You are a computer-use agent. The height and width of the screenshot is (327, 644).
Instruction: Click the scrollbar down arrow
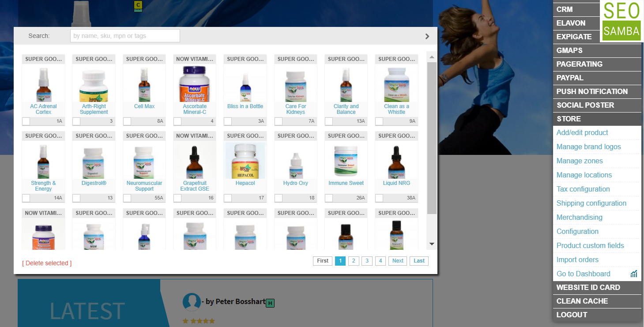point(432,244)
